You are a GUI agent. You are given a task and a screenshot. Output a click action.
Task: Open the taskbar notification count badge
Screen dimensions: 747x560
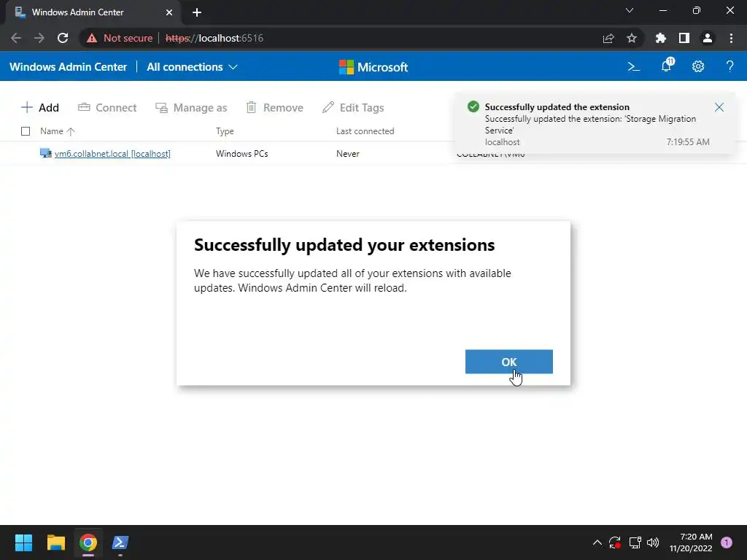click(x=726, y=542)
